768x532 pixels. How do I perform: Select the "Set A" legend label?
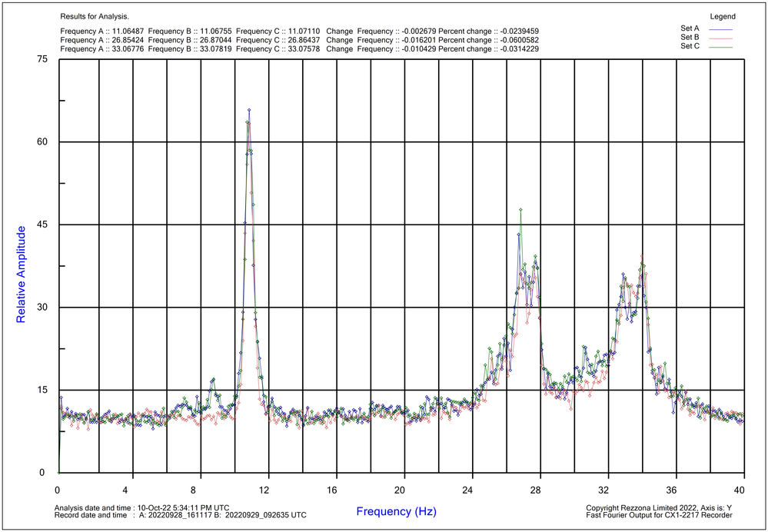[x=689, y=28]
